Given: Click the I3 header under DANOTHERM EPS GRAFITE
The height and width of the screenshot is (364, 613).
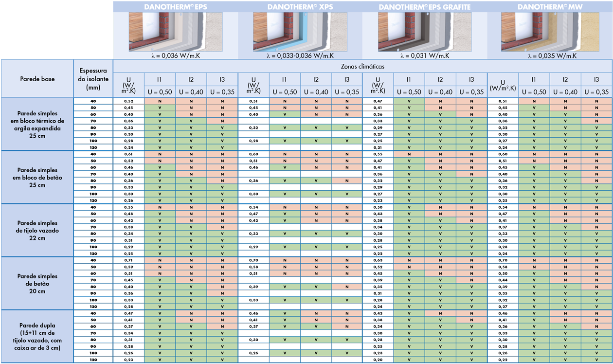Looking at the screenshot, I should (x=472, y=79).
